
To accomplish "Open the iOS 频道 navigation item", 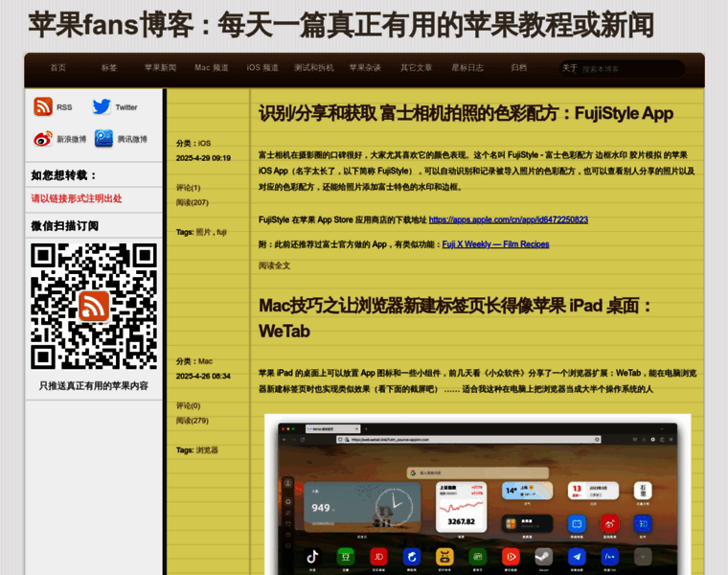I will [x=262, y=68].
